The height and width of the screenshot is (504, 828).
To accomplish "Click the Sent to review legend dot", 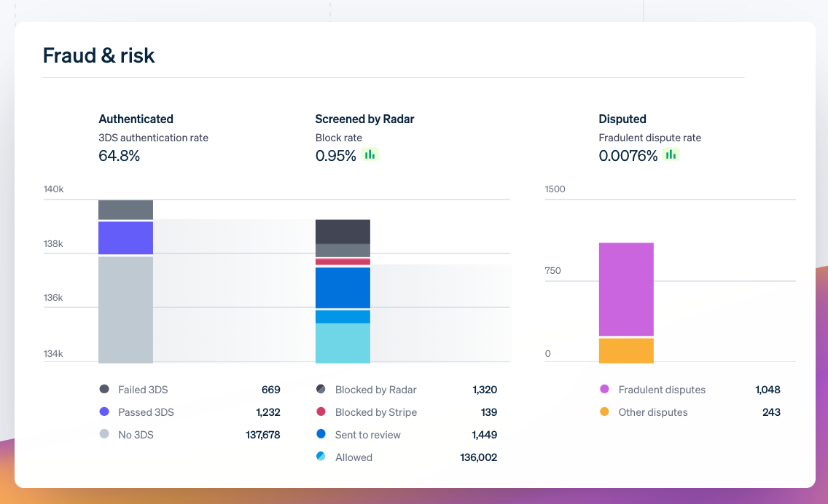I will [321, 435].
